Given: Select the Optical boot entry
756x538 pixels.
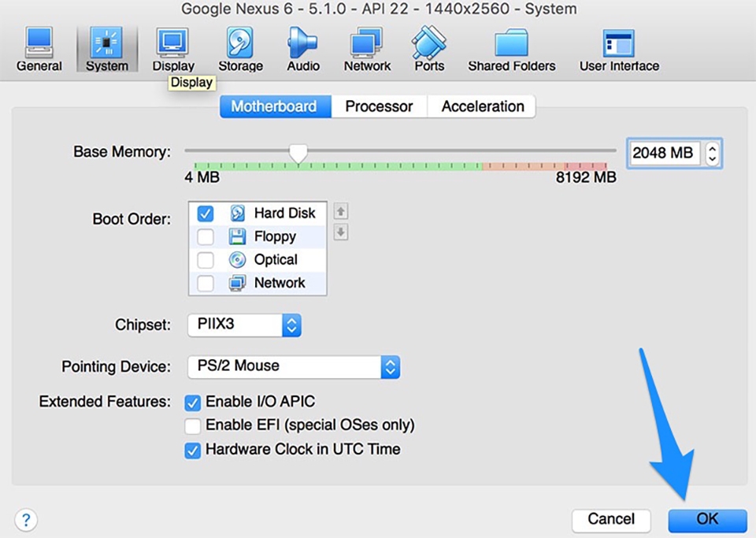Looking at the screenshot, I should click(x=258, y=259).
